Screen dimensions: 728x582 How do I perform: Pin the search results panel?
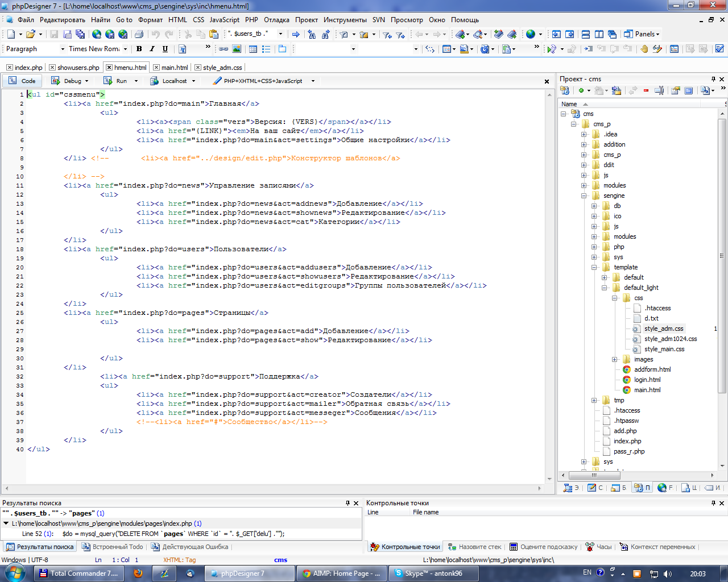(x=348, y=503)
